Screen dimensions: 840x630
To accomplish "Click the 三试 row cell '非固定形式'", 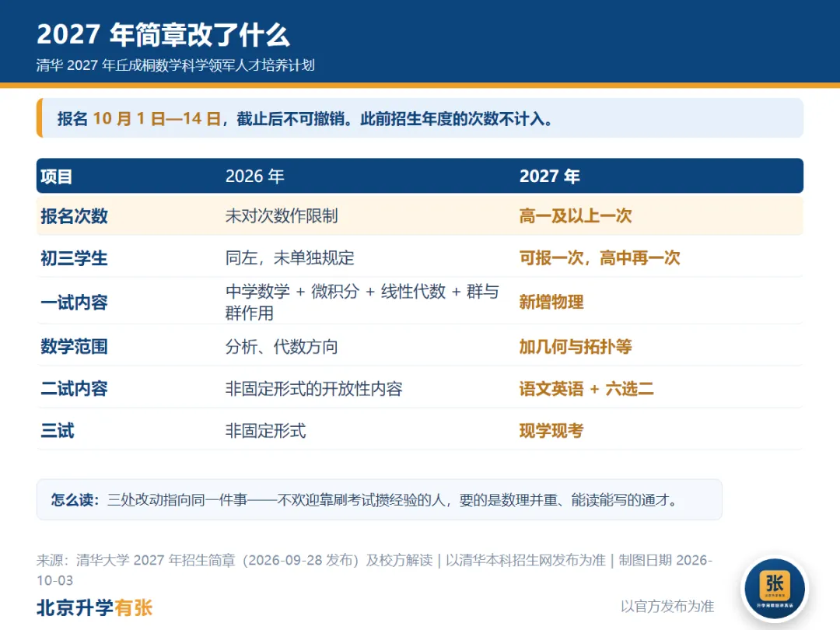I will coord(265,431).
